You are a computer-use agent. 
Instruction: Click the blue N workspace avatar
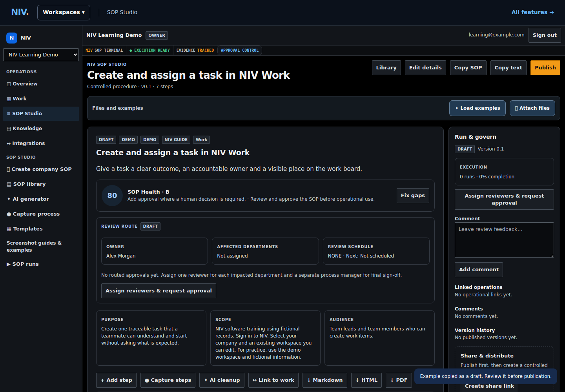(x=12, y=38)
